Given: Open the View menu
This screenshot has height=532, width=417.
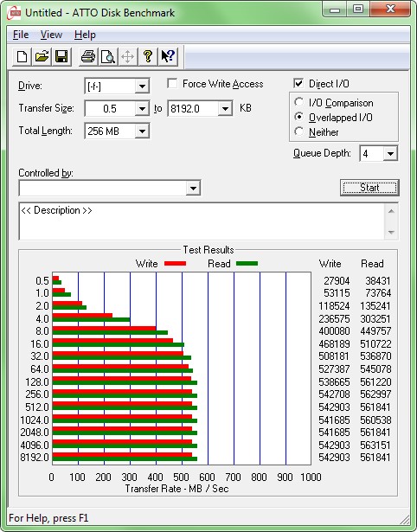Looking at the screenshot, I should click(x=51, y=35).
